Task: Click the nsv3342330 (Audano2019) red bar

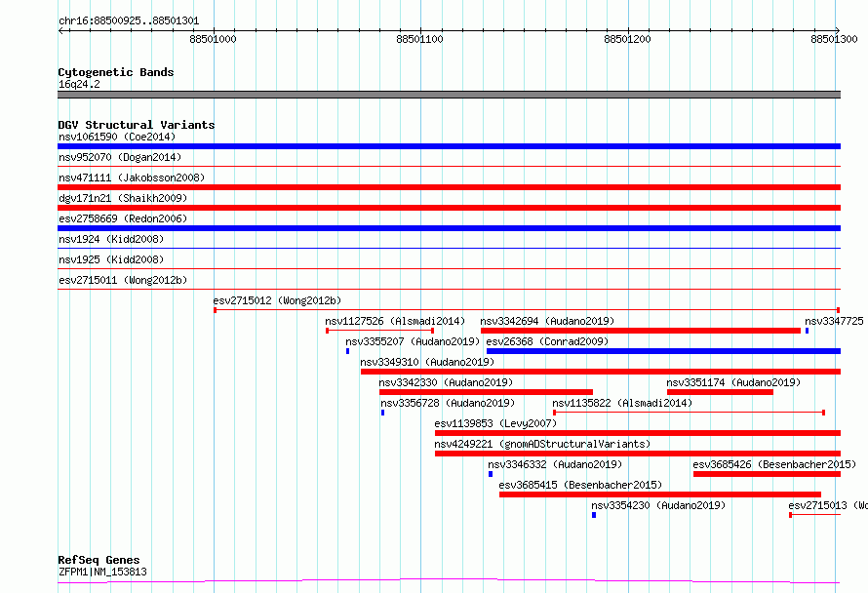Action: tap(486, 392)
